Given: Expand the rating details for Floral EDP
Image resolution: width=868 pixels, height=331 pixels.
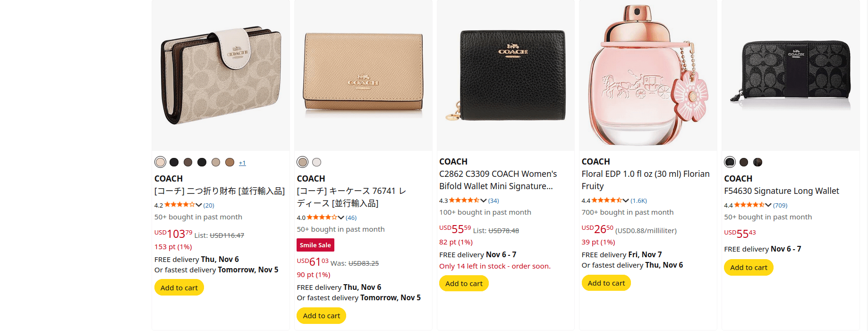Looking at the screenshot, I should tap(626, 200).
